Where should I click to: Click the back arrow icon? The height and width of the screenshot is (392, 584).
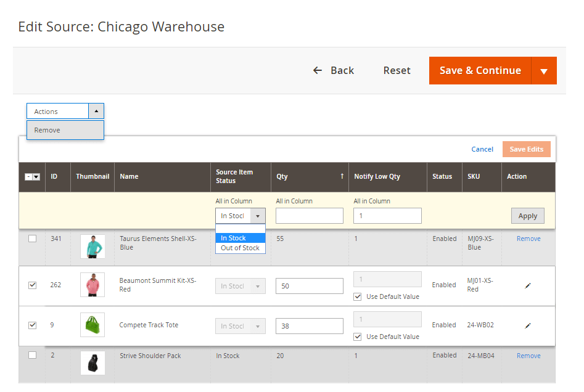(x=317, y=70)
